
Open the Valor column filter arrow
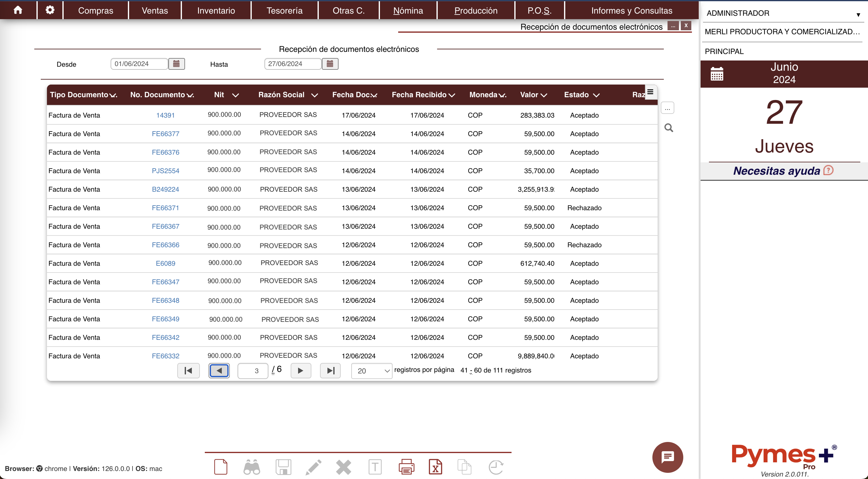(x=544, y=95)
